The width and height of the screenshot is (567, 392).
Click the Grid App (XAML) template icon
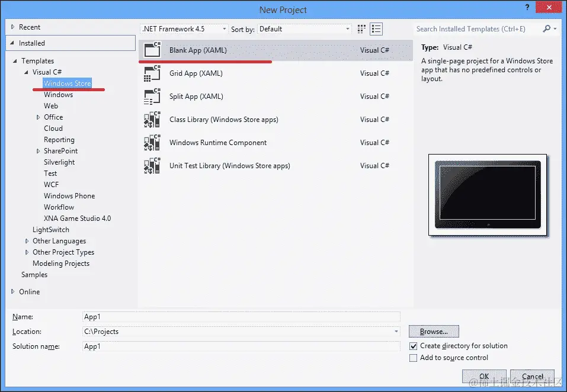[152, 73]
